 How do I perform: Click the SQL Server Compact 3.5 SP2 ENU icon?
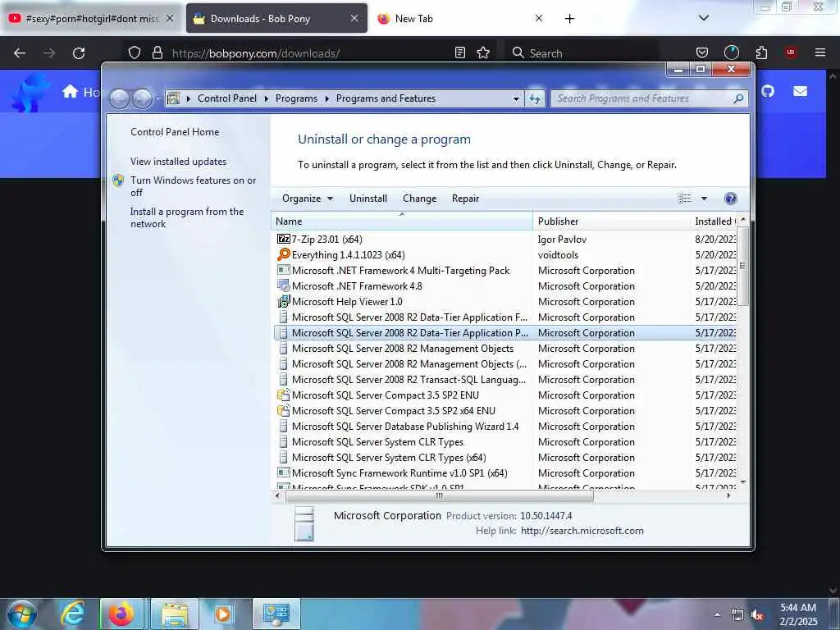pyautogui.click(x=283, y=395)
